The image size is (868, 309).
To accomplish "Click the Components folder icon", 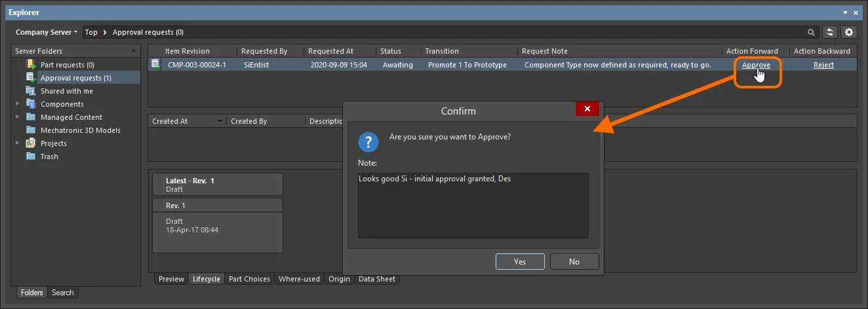I will (x=30, y=104).
